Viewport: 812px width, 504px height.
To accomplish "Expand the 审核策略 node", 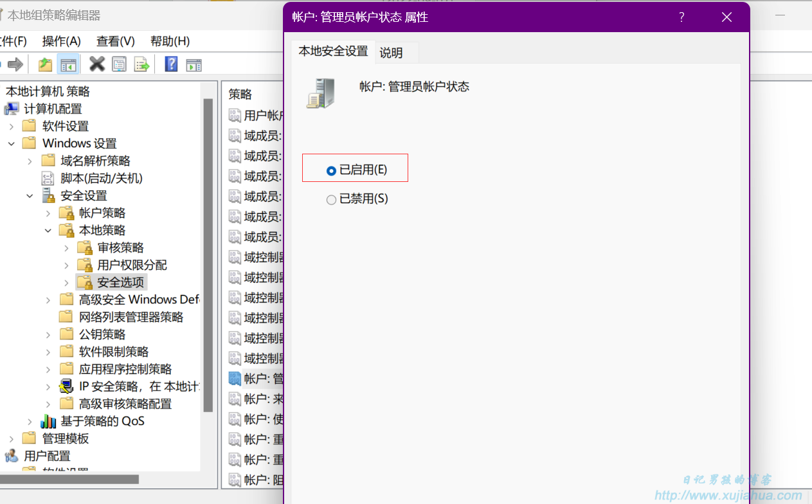I will (x=66, y=248).
